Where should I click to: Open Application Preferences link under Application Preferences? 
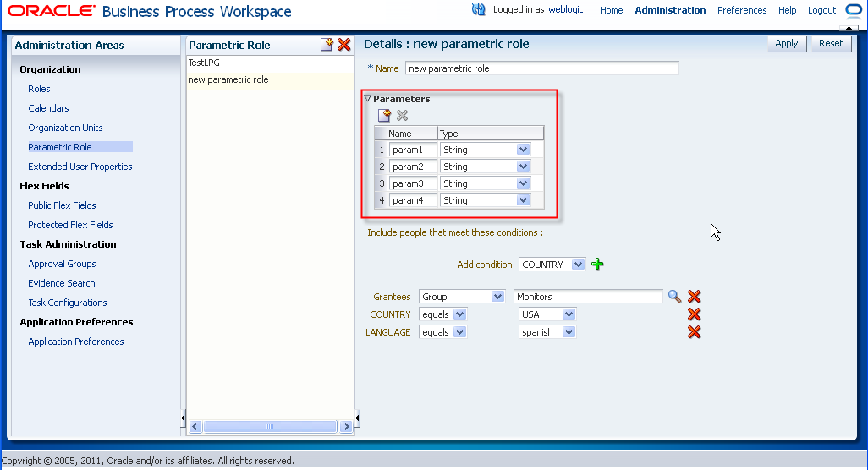(76, 342)
